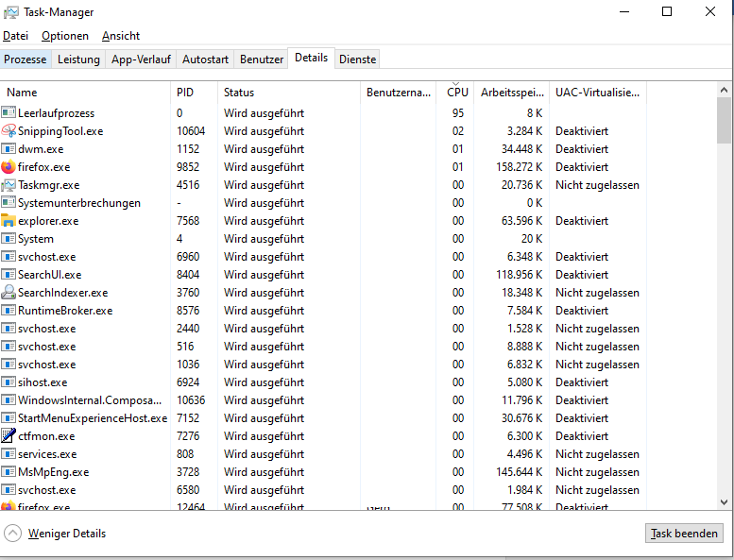
Task: Click the svchost.exe icon with PID 6580
Action: pos(9,490)
